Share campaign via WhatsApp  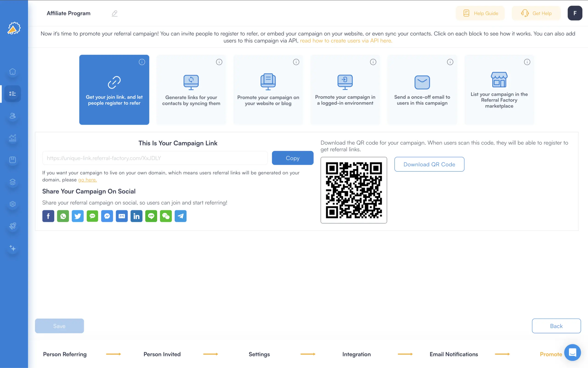pos(63,216)
